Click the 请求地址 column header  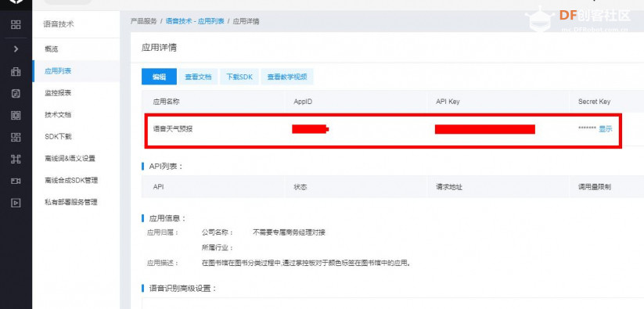point(449,187)
